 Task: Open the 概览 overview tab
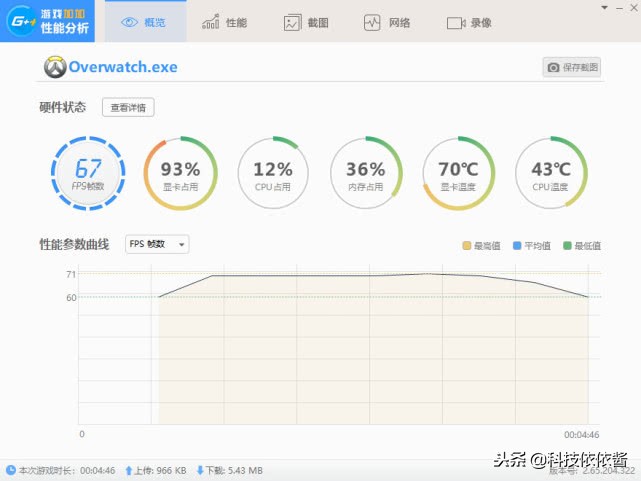point(146,21)
